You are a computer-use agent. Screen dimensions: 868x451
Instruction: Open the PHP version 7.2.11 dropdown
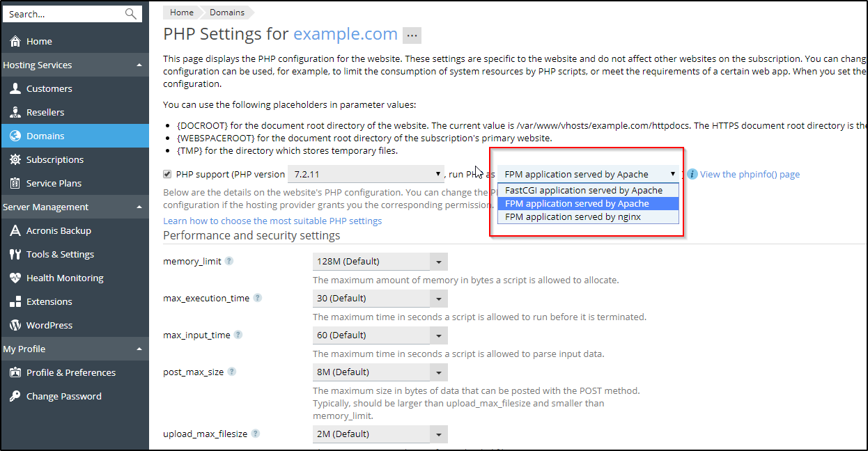click(x=366, y=174)
